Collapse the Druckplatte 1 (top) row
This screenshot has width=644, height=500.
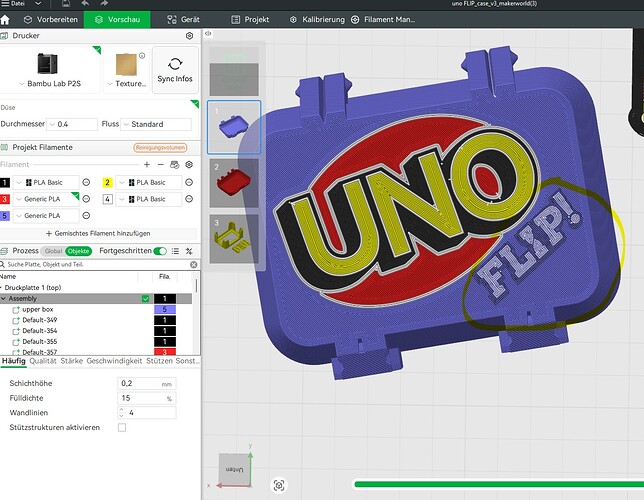[x=1, y=288]
